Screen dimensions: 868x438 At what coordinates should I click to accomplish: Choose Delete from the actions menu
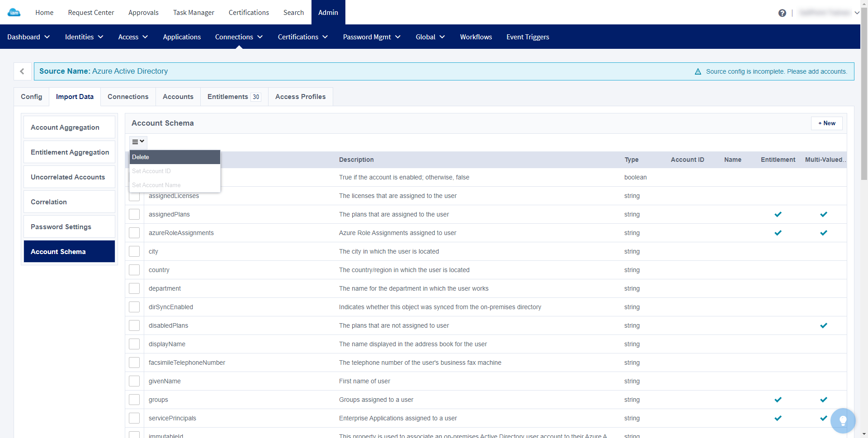coord(175,157)
